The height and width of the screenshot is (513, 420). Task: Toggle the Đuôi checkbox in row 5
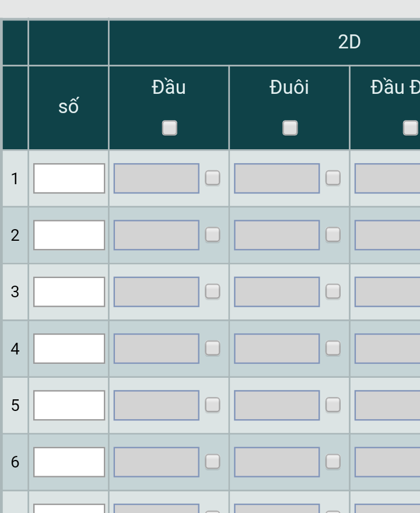(333, 405)
